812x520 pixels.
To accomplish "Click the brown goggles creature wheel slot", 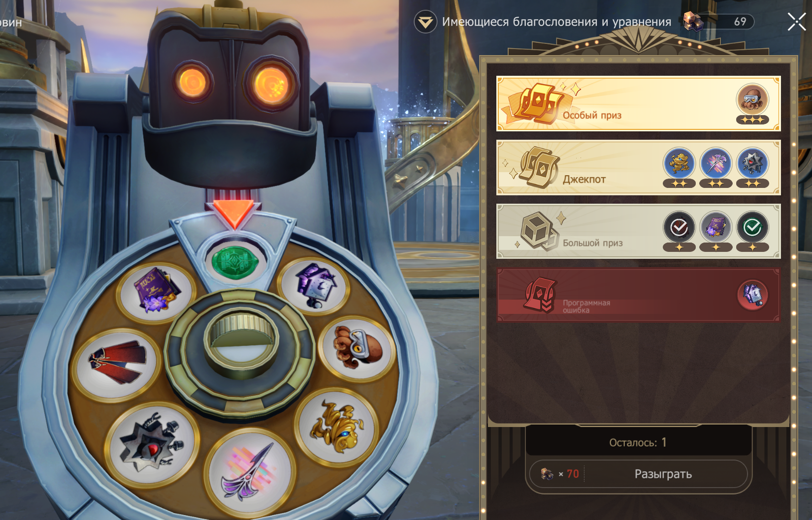I will (357, 347).
